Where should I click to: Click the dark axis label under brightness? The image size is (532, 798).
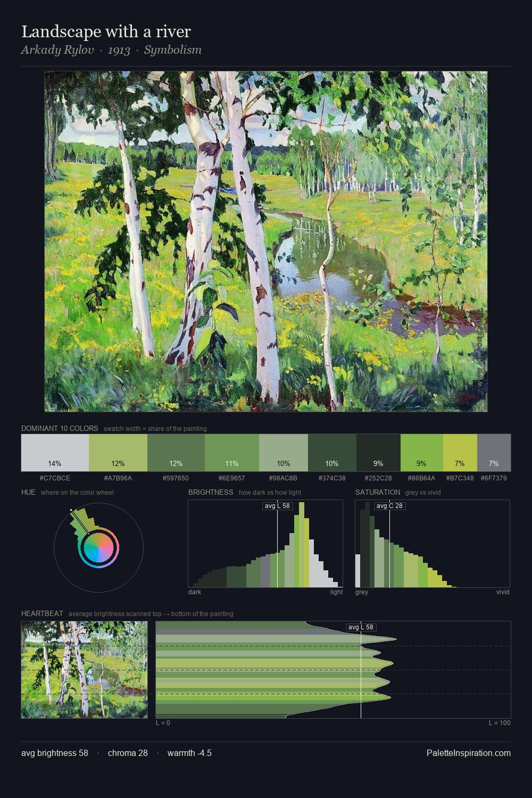coord(195,592)
